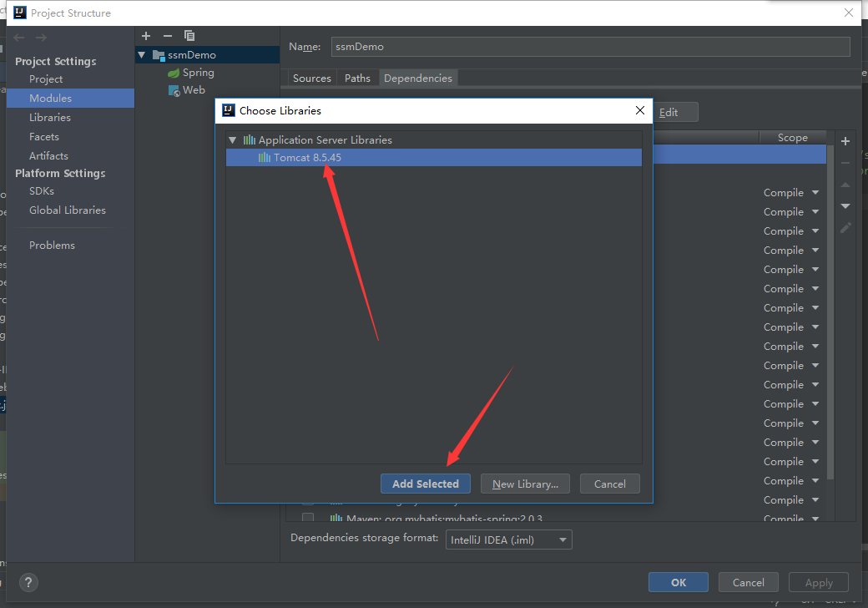Click the Tomcat 8.5.45 library icon
The image size is (868, 608).
[265, 158]
